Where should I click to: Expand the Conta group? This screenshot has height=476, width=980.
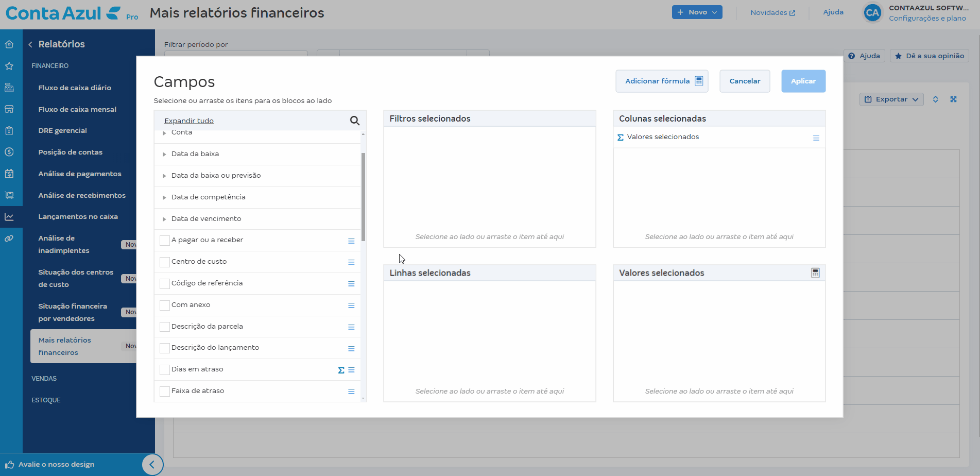click(x=164, y=133)
